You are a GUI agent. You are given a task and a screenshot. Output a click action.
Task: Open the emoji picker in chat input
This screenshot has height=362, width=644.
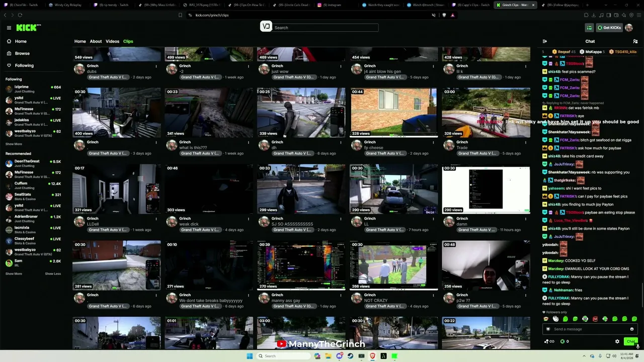click(632, 329)
